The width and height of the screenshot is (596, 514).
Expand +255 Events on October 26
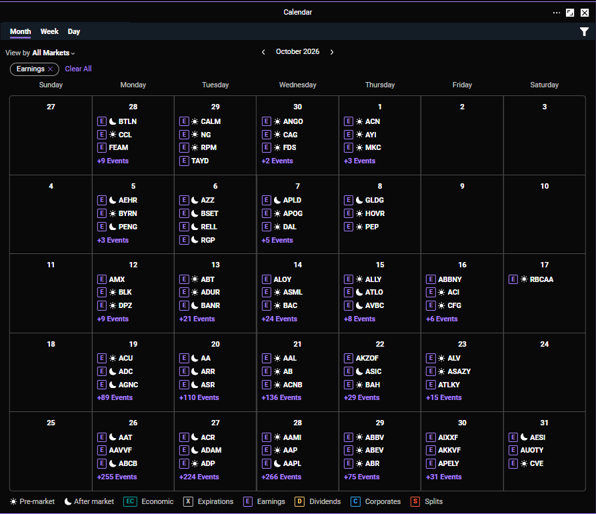pyautogui.click(x=117, y=477)
